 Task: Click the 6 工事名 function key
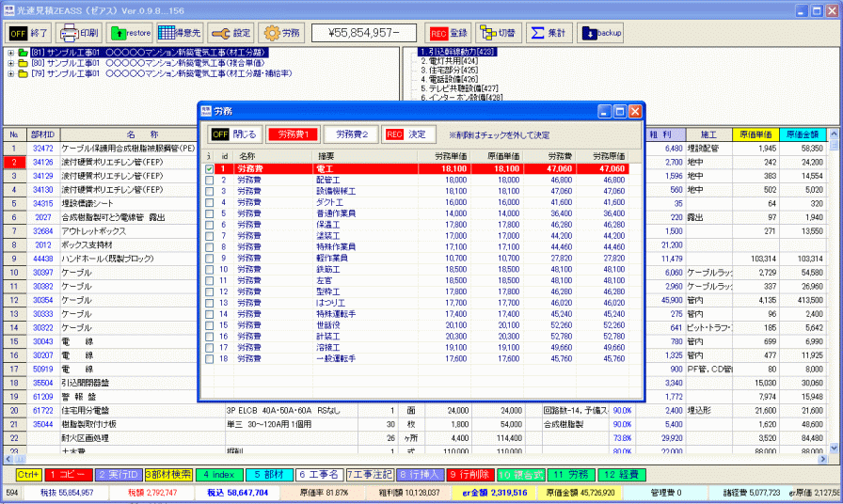(x=319, y=475)
